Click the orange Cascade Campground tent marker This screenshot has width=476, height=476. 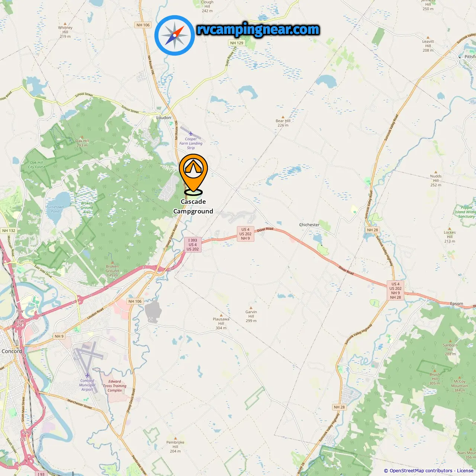(193, 174)
